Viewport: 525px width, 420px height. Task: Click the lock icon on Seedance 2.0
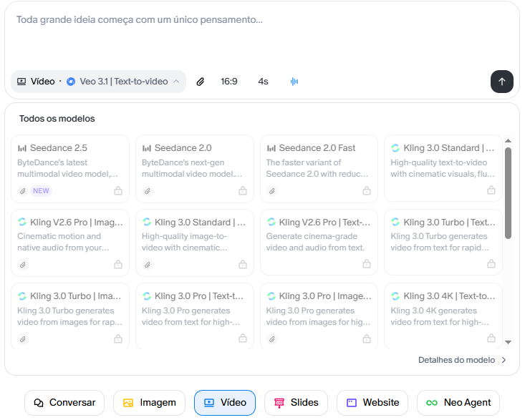[x=243, y=191]
